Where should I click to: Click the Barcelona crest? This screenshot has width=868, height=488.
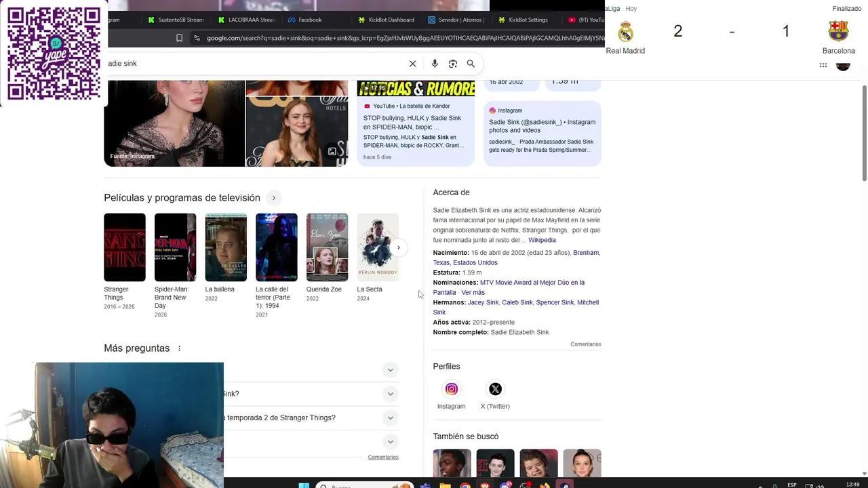pyautogui.click(x=839, y=31)
